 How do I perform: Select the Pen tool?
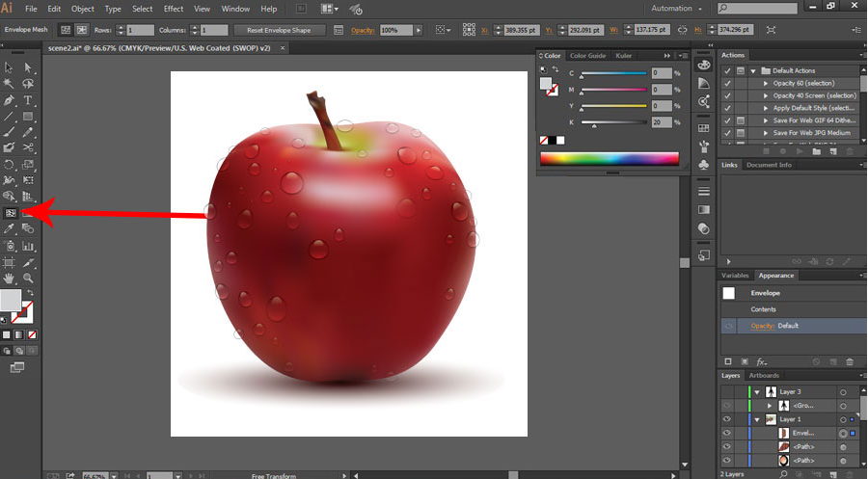(x=9, y=100)
